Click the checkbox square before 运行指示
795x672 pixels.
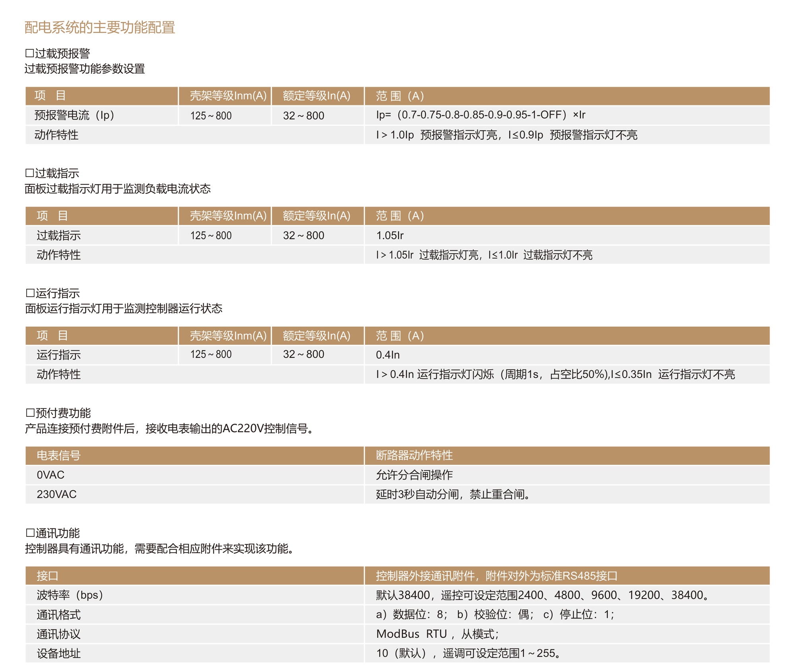tap(30, 293)
